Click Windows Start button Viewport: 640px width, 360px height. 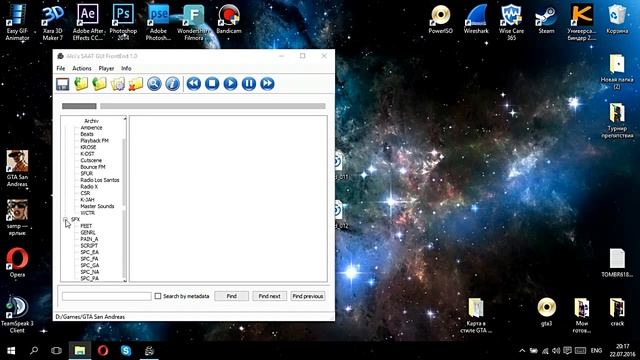[11, 351]
